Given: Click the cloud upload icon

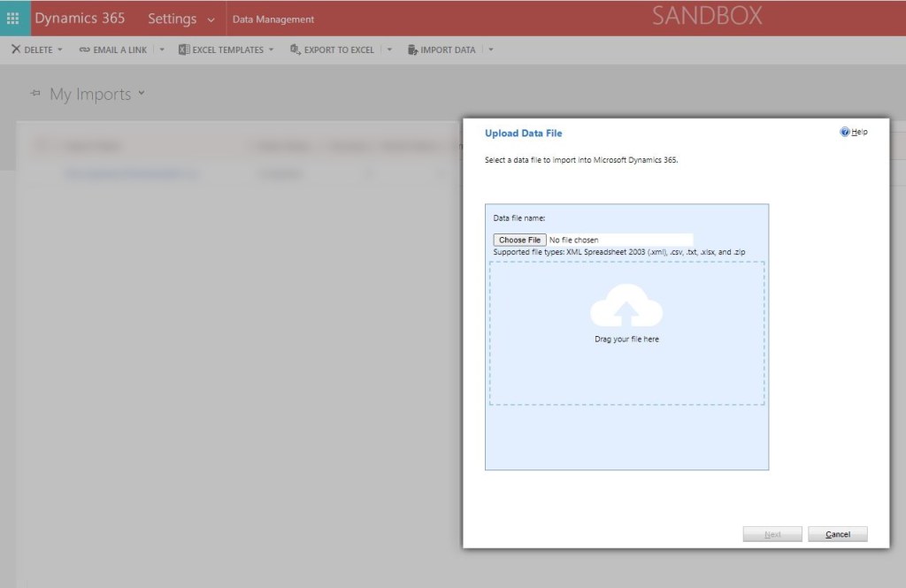Looking at the screenshot, I should coord(626,306).
